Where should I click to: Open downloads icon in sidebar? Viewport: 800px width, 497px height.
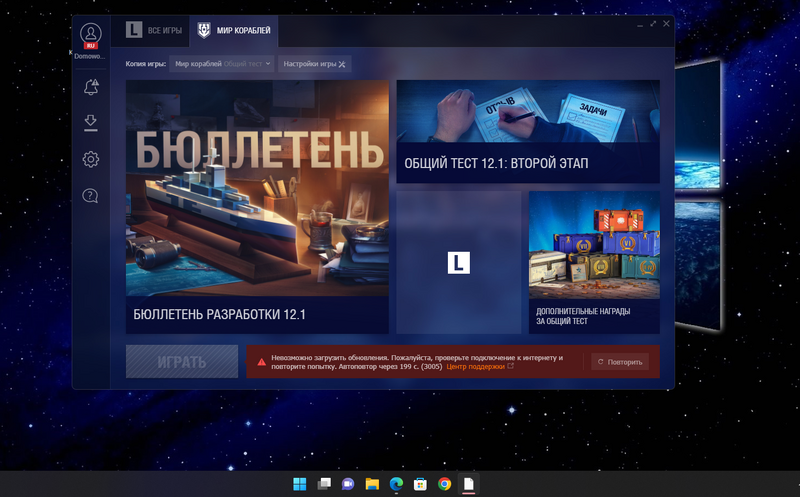91,122
